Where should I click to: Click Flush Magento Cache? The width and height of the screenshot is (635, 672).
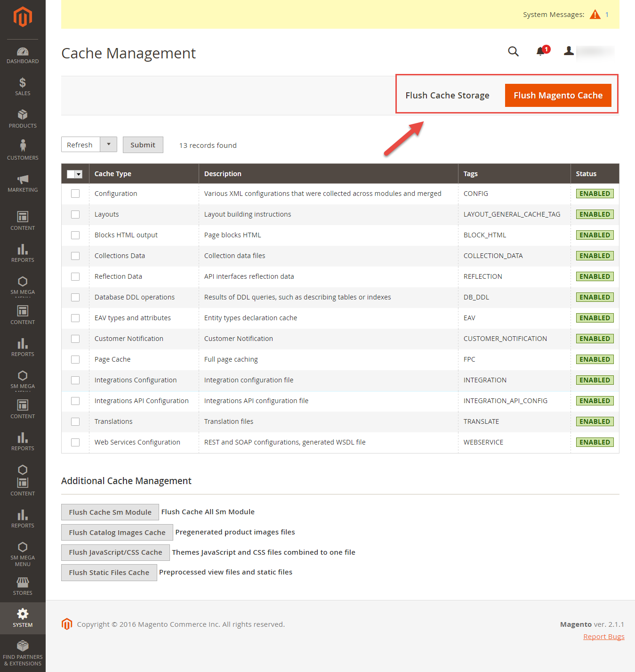558,95
